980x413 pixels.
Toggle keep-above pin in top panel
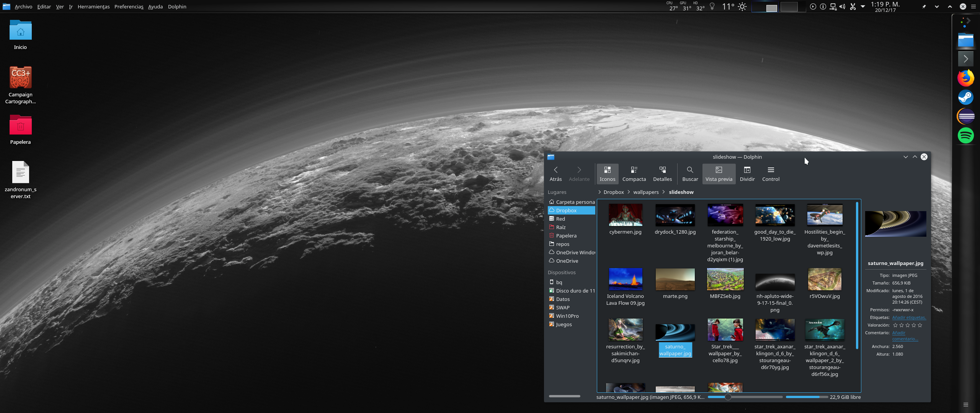tap(924, 7)
